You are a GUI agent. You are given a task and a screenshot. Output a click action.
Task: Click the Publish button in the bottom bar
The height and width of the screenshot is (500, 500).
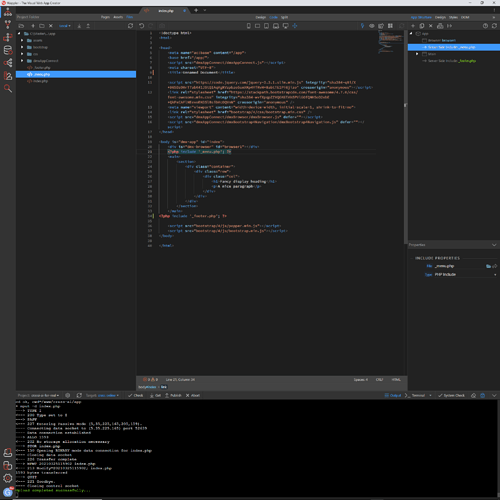(173, 395)
